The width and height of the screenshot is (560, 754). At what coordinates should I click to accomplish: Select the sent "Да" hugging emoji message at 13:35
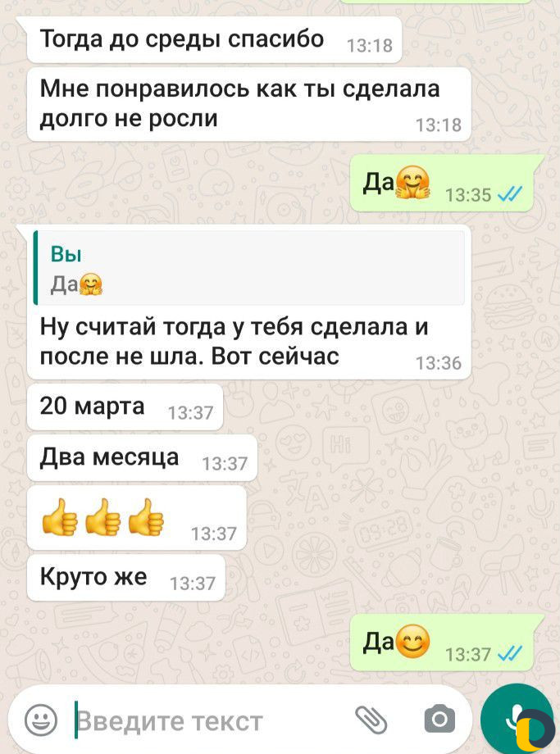click(x=442, y=184)
